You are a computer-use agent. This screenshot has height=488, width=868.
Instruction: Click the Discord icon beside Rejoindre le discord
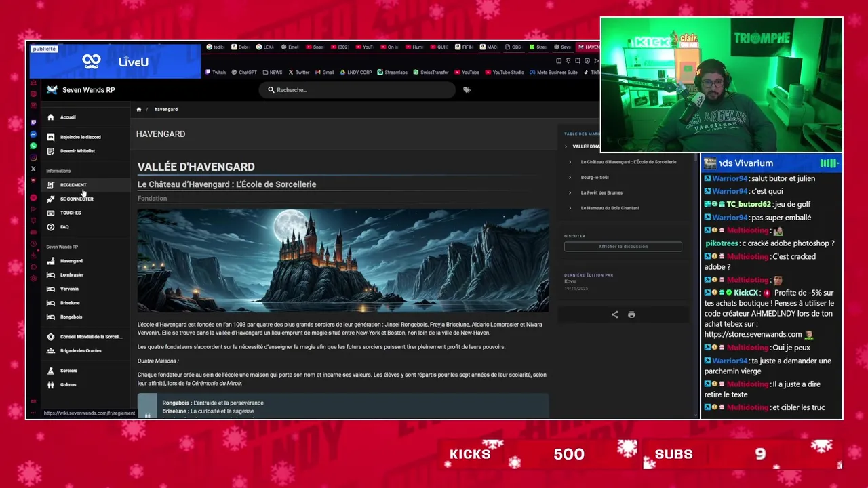[50, 137]
